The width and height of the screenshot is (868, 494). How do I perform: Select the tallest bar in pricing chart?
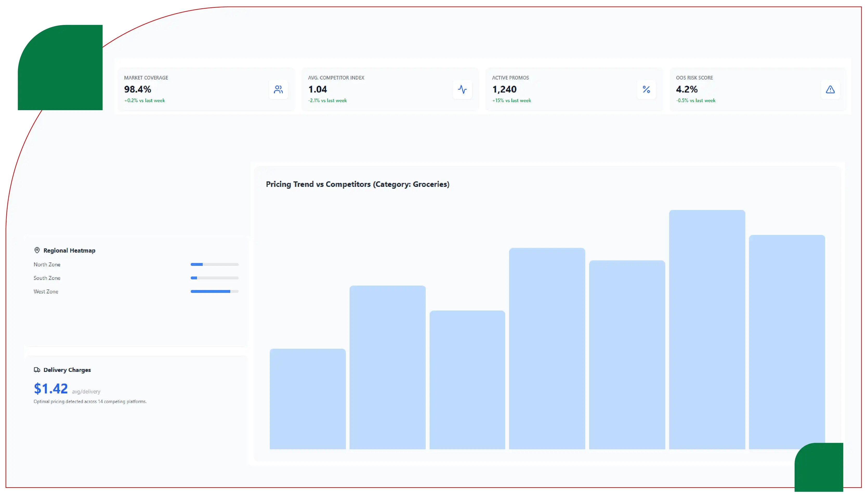(707, 330)
